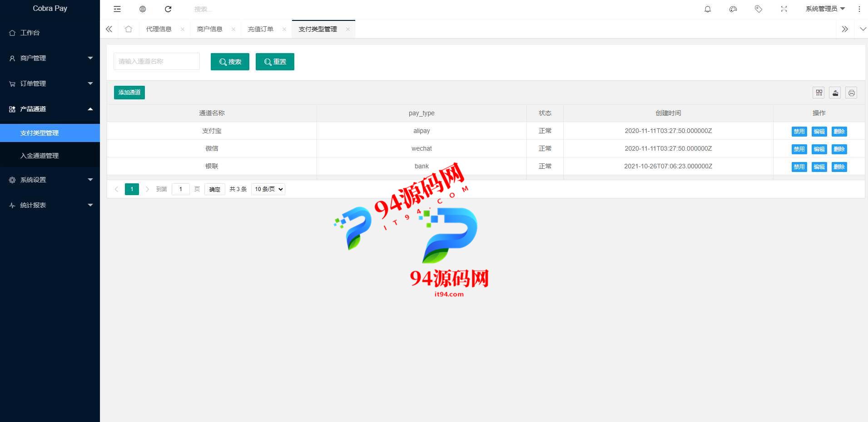
Task: Open the notification bell icon
Action: (x=708, y=9)
